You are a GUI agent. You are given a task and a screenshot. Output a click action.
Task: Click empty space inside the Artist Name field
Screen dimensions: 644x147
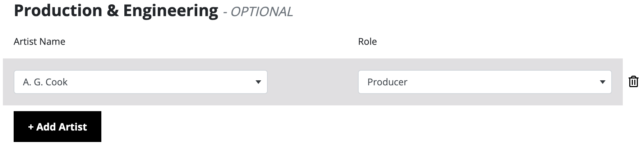162,82
